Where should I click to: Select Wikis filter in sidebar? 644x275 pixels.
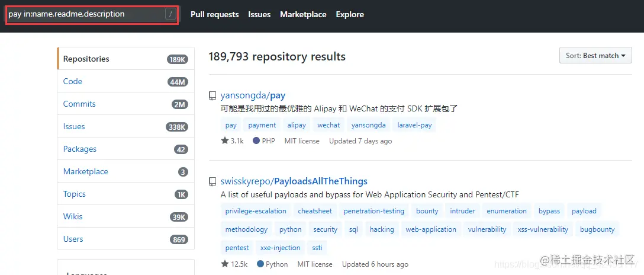point(125,217)
